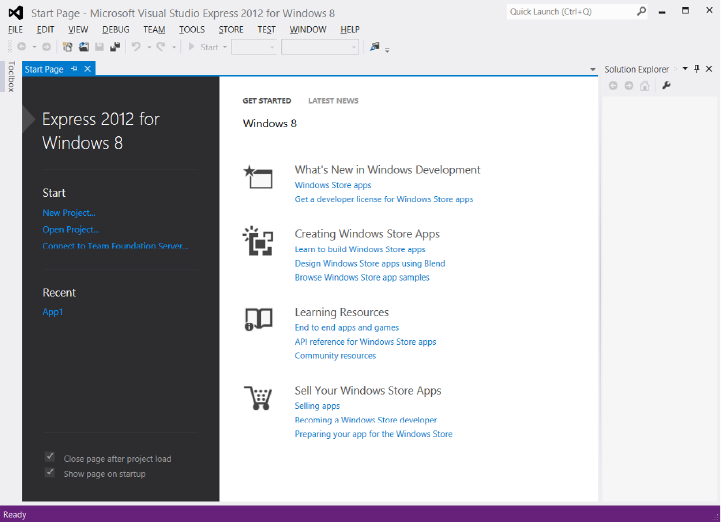Click the Quick Launch magnifier icon
This screenshot has height=522, width=721.
point(641,11)
